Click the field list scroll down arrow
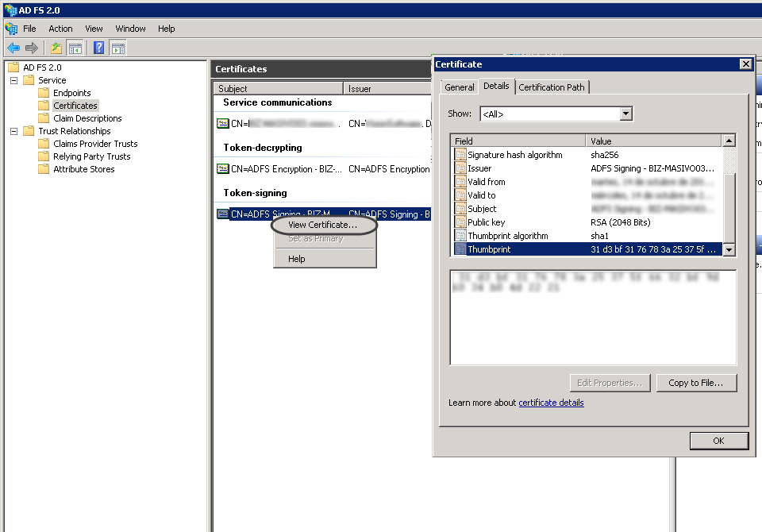 729,249
